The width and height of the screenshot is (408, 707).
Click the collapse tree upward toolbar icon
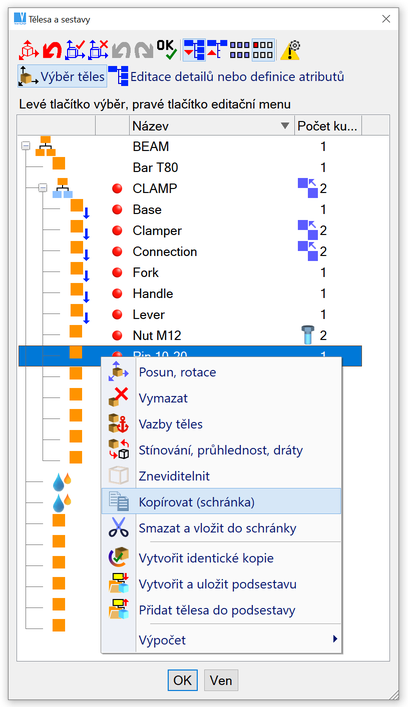coord(217,50)
